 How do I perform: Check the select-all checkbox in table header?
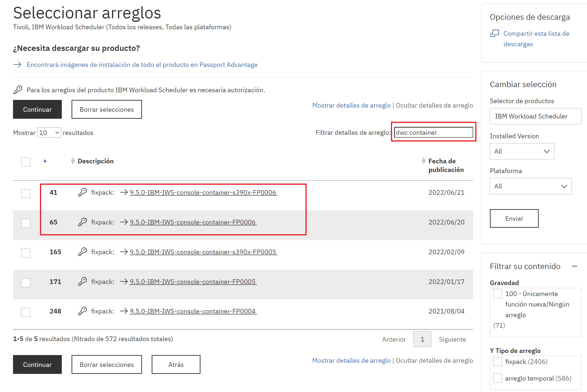pos(26,162)
